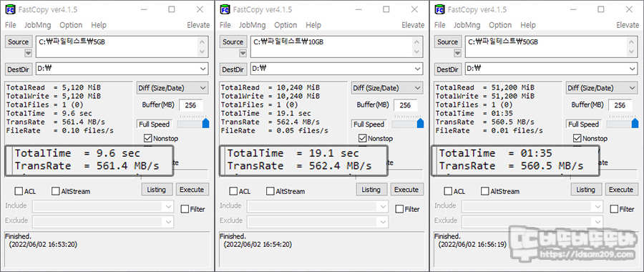Click Buffer(MB) 256 field in 50GB window
Image resolution: width=644 pixels, height=272 pixels.
620,105
